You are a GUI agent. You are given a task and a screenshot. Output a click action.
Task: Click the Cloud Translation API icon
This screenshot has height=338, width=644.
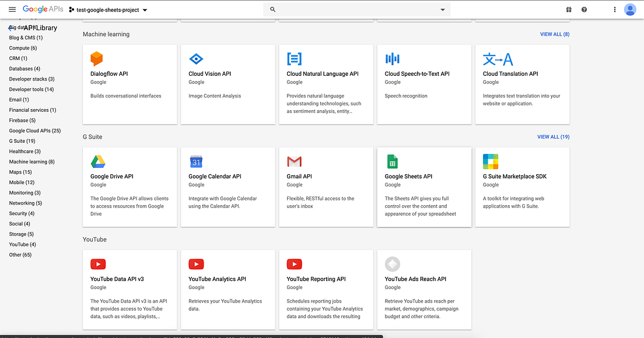point(498,59)
